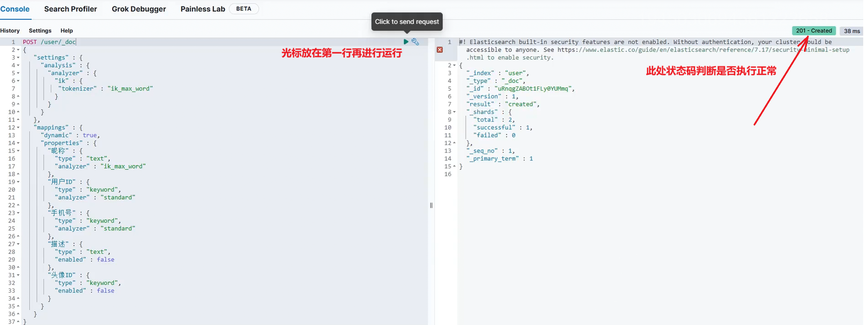Image resolution: width=868 pixels, height=325 pixels.
Task: Click the divider handle between editor and response
Action: coord(431,205)
